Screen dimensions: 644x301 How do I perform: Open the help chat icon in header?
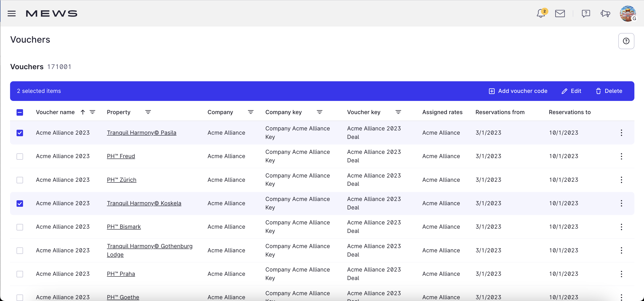pos(586,13)
